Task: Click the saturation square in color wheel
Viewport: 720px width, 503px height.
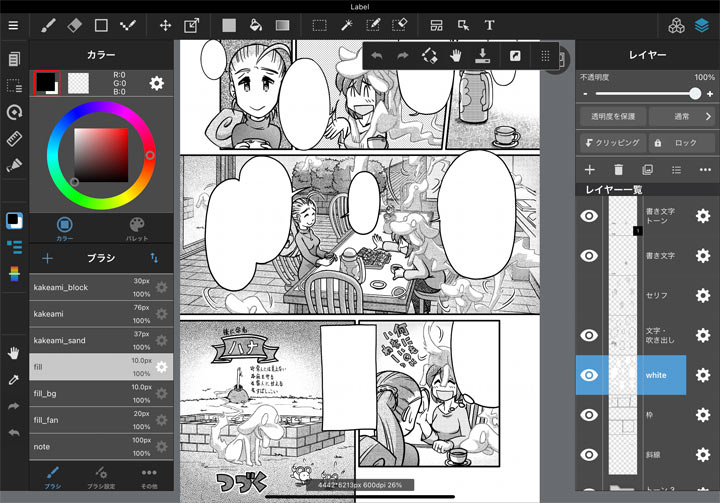Action: pos(101,155)
